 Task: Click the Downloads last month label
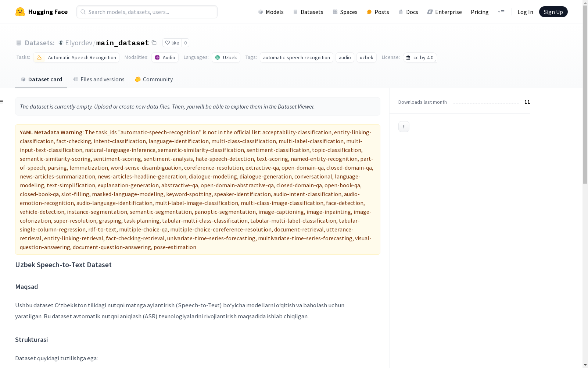tap(423, 102)
